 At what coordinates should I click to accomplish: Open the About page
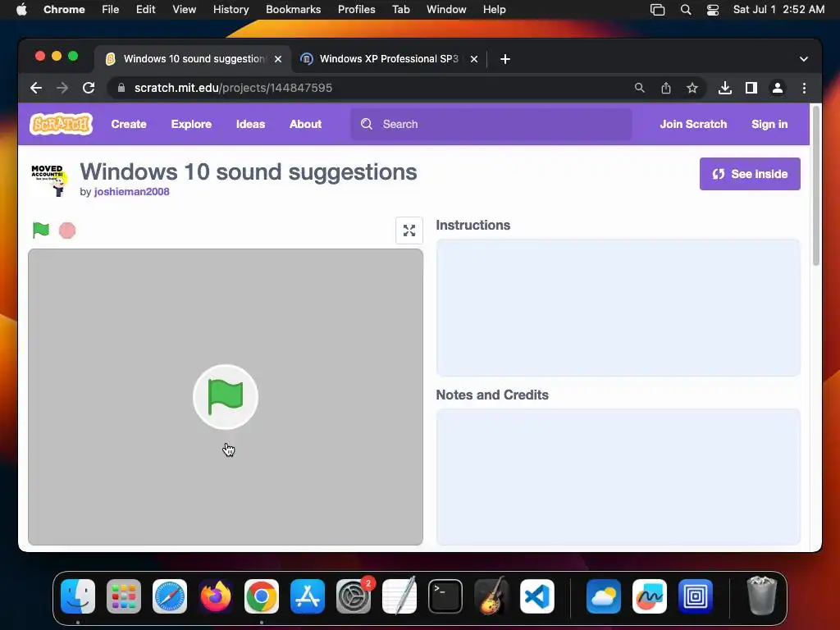point(305,125)
